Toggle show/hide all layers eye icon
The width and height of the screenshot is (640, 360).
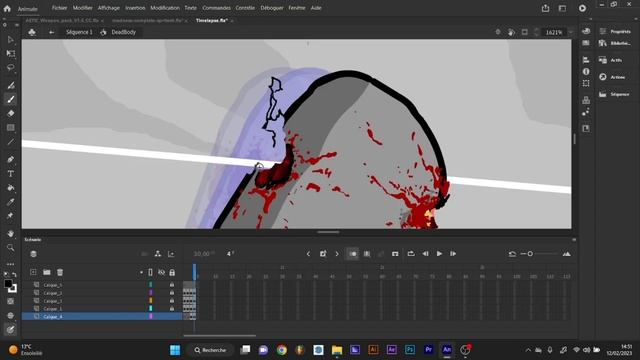coord(162,272)
